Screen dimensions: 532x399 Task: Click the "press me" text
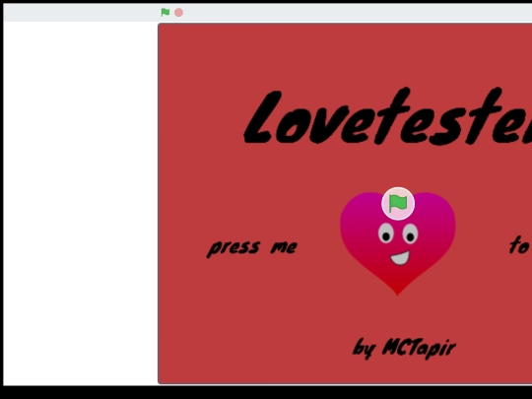[x=252, y=247]
